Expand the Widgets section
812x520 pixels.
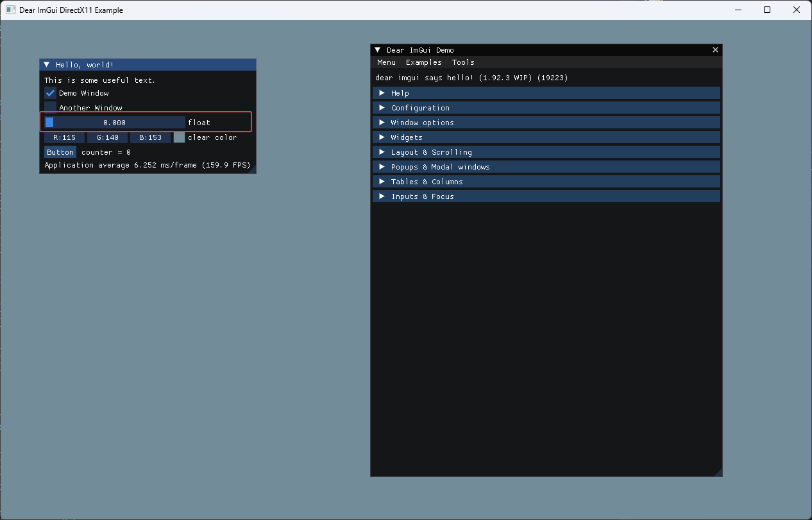point(546,137)
